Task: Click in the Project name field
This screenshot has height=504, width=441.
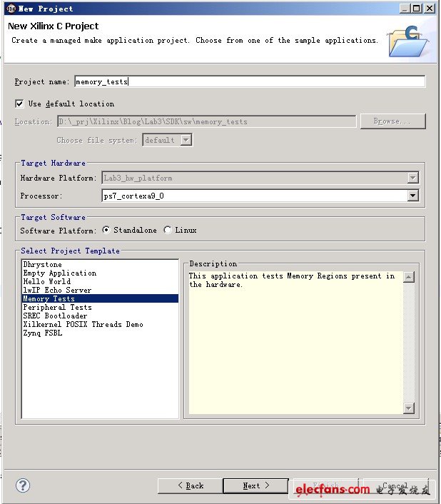Action: coord(250,81)
